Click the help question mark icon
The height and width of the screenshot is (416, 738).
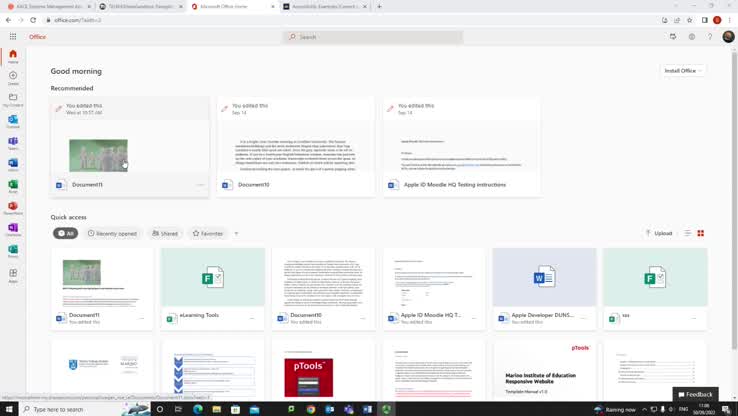click(x=710, y=37)
